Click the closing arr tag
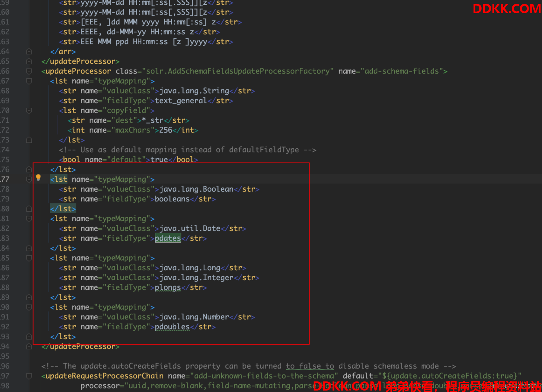 63,51
